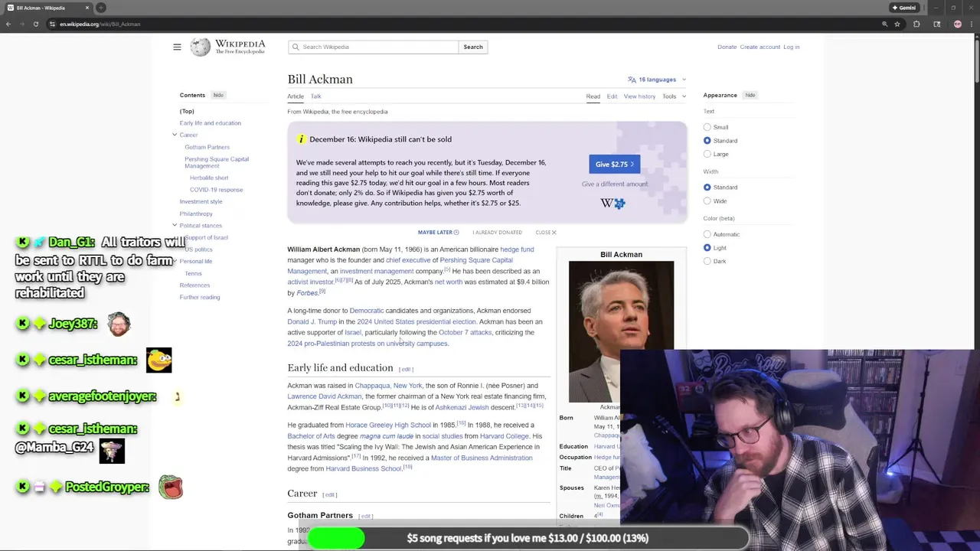Collapse Political stances section in contents
Screen dimensions: 980x551
(x=175, y=225)
